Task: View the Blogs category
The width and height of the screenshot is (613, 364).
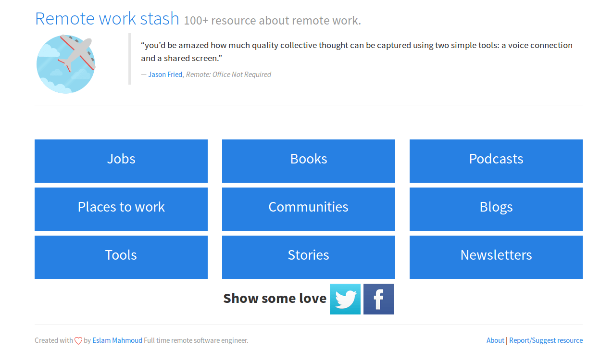Action: tap(496, 209)
